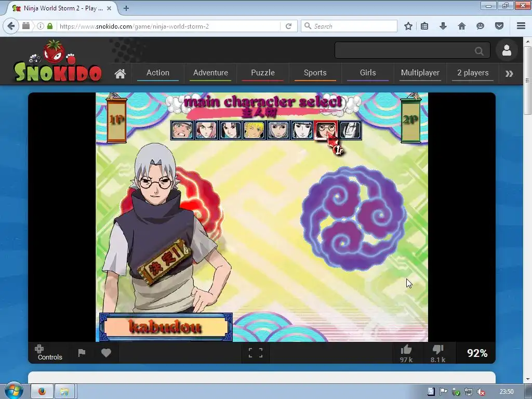Open Pocket icon in toolbar
532x399 pixels.
(499, 26)
